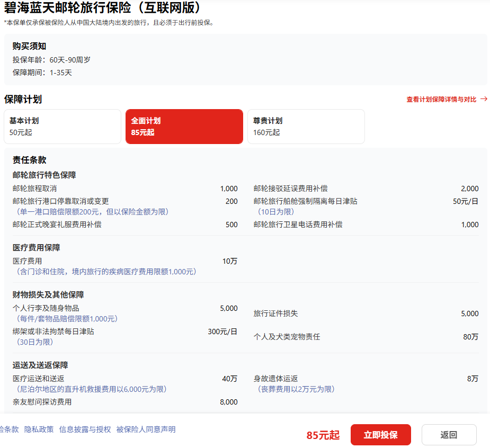
Task: Open the partially visible 保险条款 link
Action: pyautogui.click(x=10, y=429)
